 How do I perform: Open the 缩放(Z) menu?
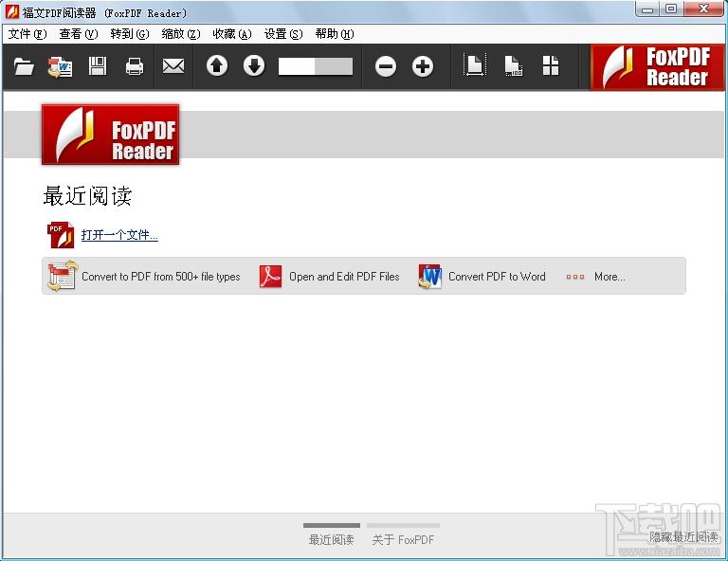coord(181,34)
